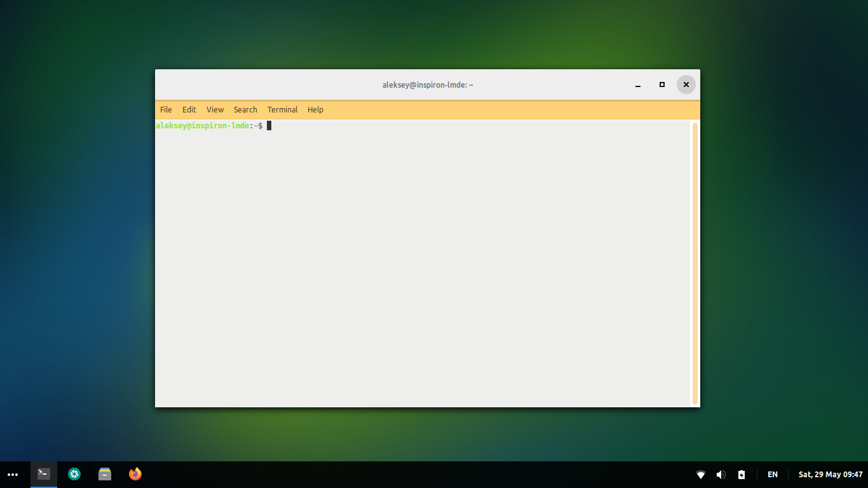Minimize the terminal window
Viewport: 868px width, 488px height.
[x=638, y=85]
